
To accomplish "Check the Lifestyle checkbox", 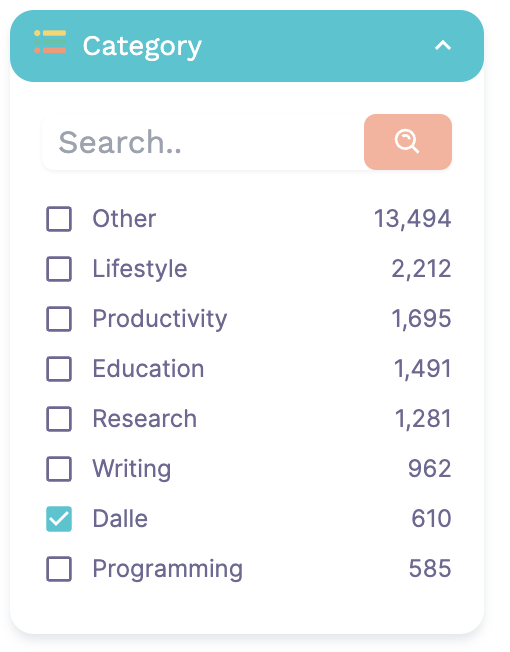I will 59,269.
